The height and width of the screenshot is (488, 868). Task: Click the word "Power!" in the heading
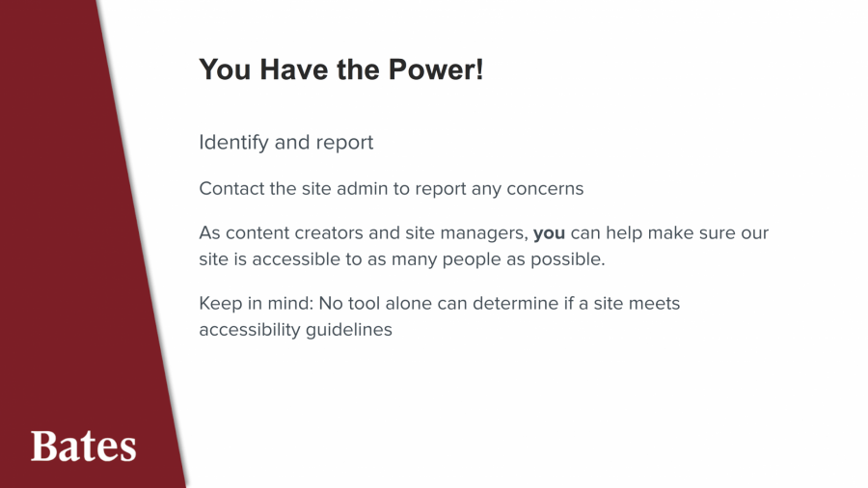coord(435,69)
